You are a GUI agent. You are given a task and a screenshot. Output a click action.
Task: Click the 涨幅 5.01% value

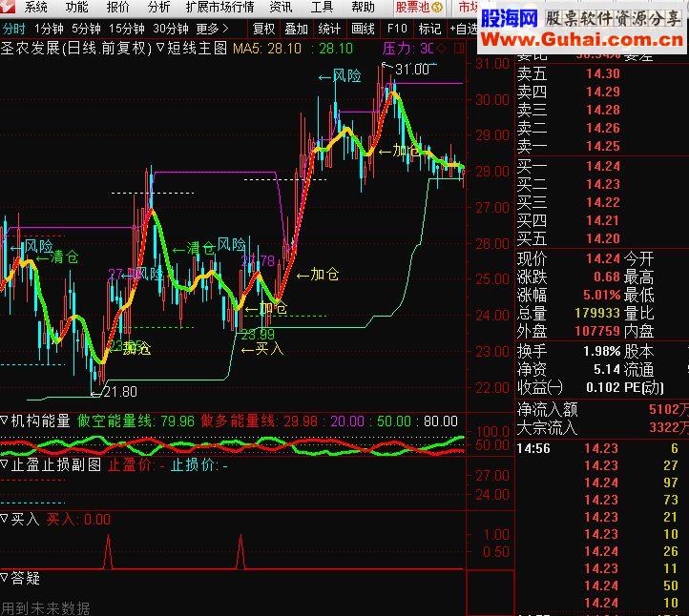coord(601,295)
